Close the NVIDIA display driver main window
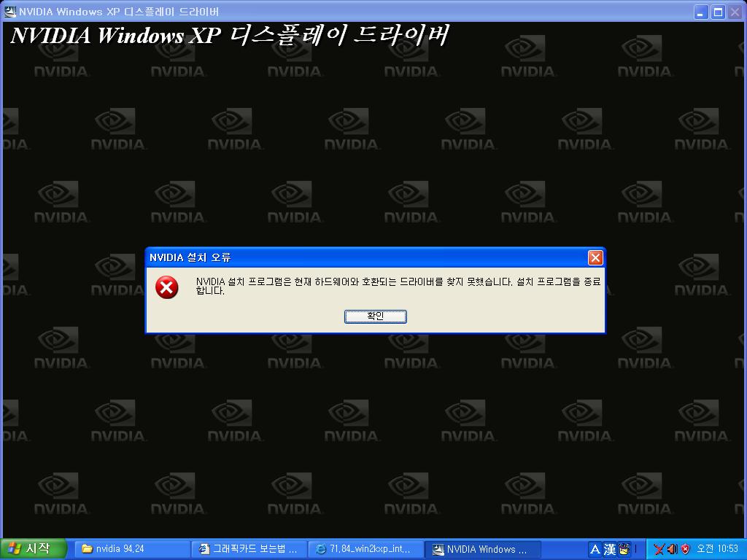This screenshot has height=560, width=747. coord(735,12)
